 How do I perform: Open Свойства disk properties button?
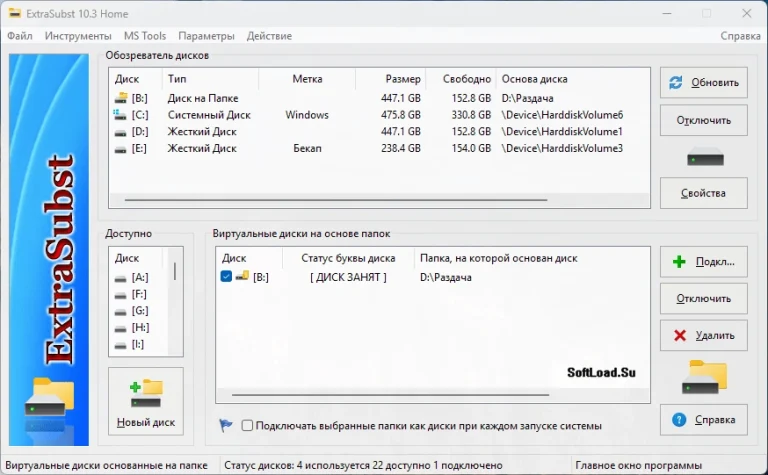tap(703, 193)
